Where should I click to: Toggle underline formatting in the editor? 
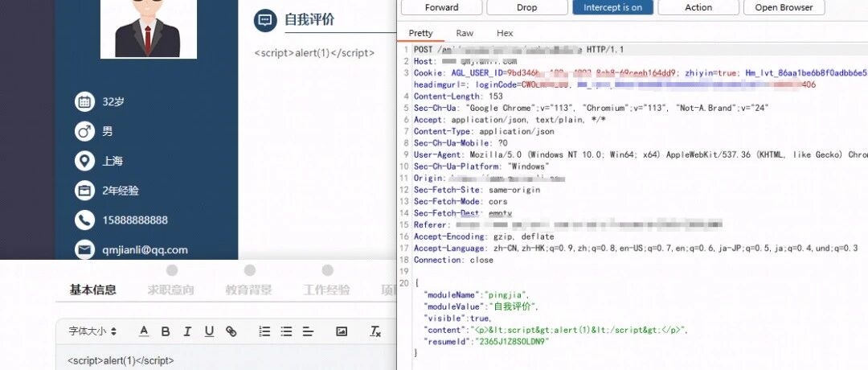[209, 331]
